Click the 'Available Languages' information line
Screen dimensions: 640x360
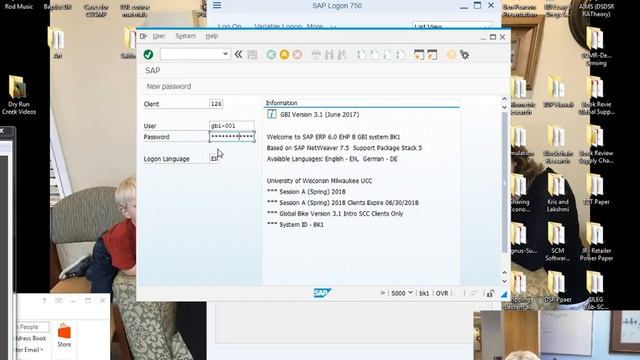[332, 159]
